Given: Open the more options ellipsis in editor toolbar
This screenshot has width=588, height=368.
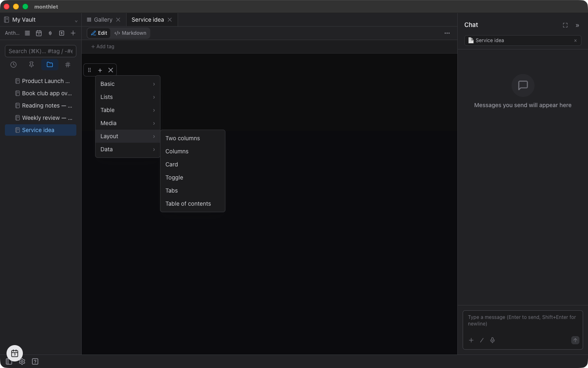Looking at the screenshot, I should pyautogui.click(x=447, y=33).
